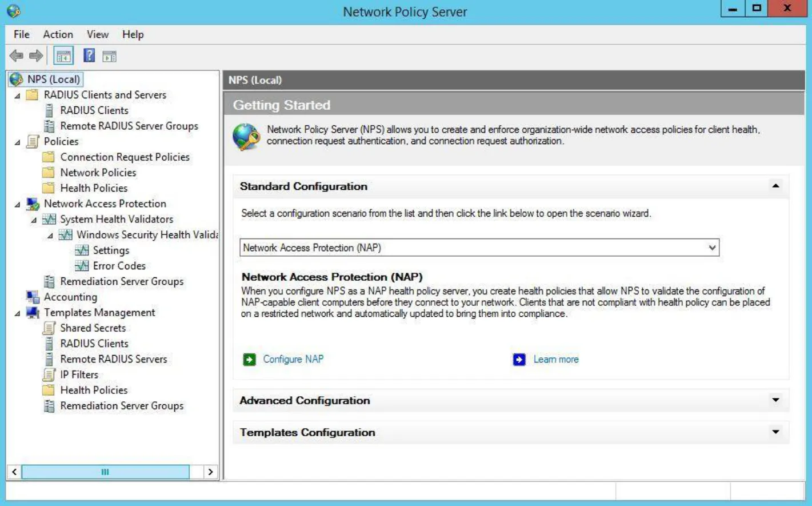Select Remote RADIUS Servers under Templates Management
Viewport: 812px width, 506px height.
114,358
